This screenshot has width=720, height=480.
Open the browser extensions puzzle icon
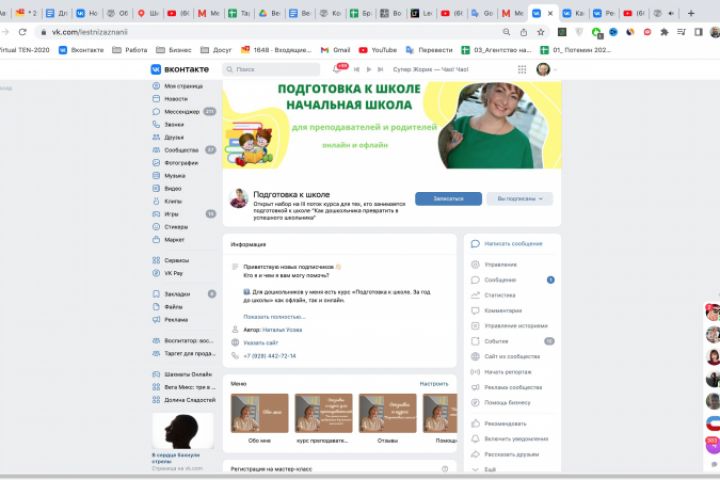click(664, 32)
